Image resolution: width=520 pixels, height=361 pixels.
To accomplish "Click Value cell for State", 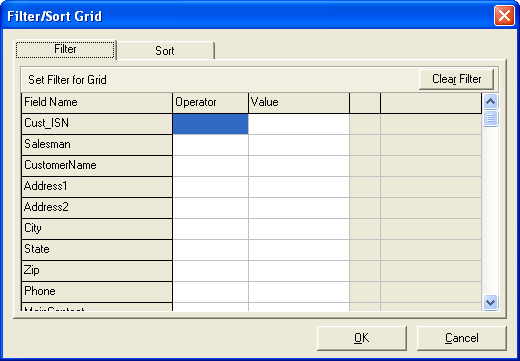I will 299,250.
